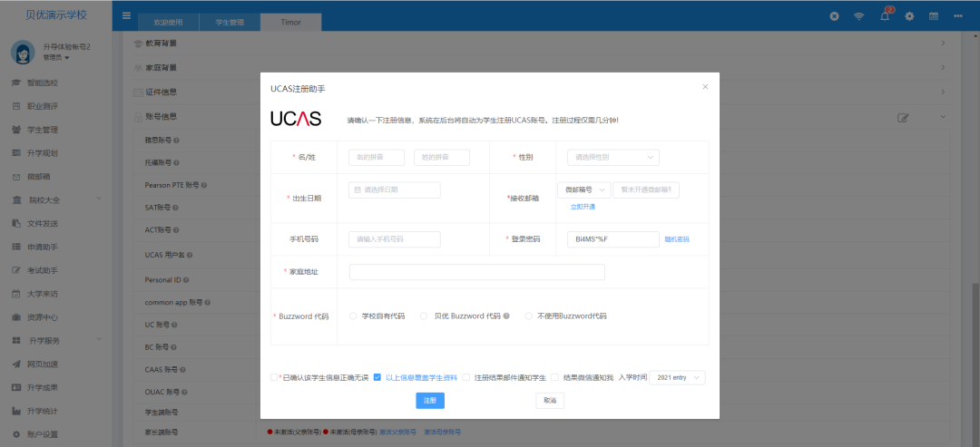The height and width of the screenshot is (447, 980).
Task: Click the help icon beside 雅思账号
Action: [176, 141]
